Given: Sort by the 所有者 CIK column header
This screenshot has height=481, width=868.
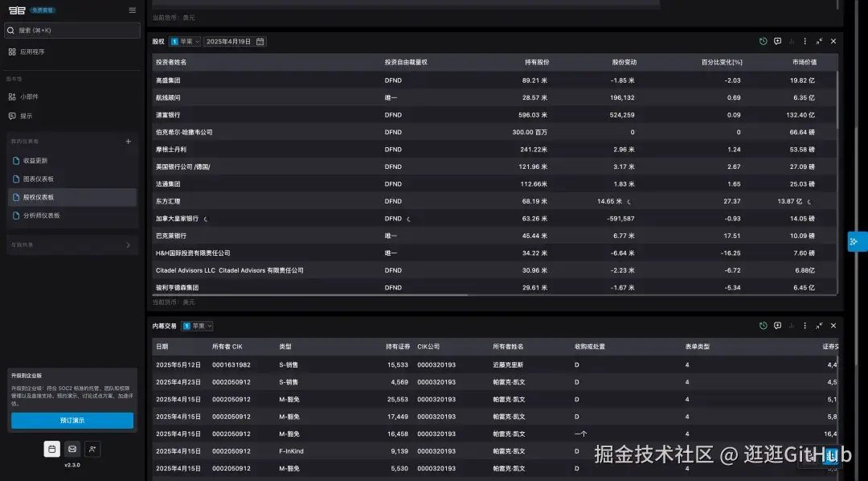Looking at the screenshot, I should tap(227, 347).
